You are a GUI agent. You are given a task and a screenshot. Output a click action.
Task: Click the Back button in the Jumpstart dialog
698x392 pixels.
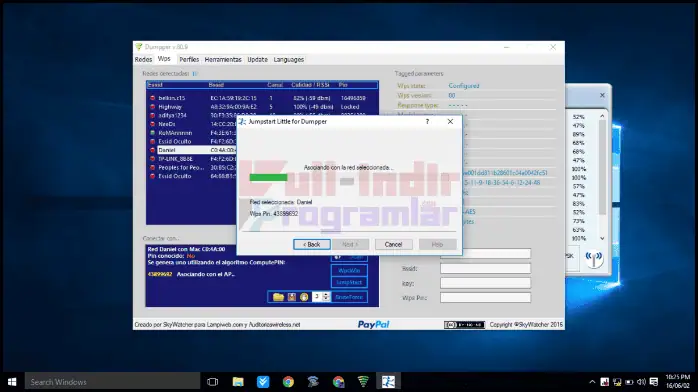(x=312, y=244)
